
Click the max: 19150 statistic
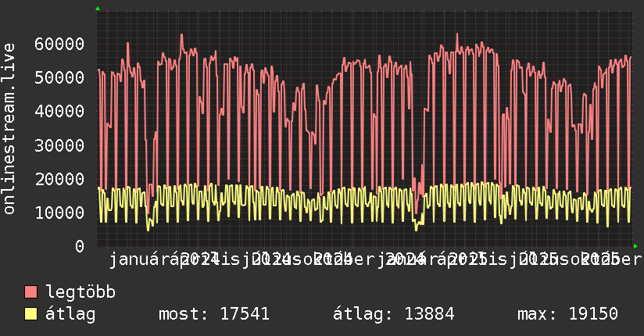pos(567,314)
